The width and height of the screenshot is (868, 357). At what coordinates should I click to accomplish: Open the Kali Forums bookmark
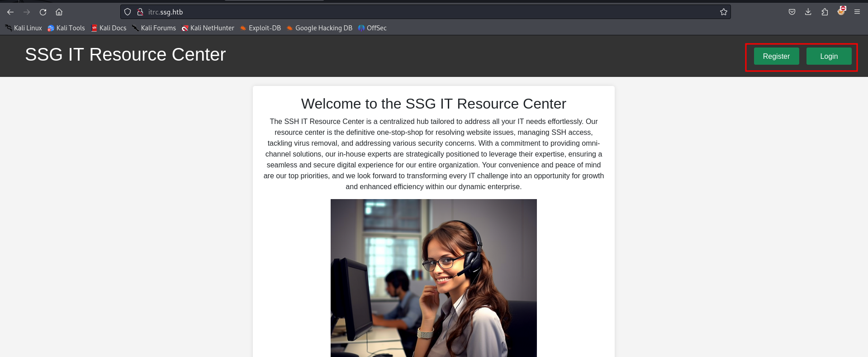(154, 28)
